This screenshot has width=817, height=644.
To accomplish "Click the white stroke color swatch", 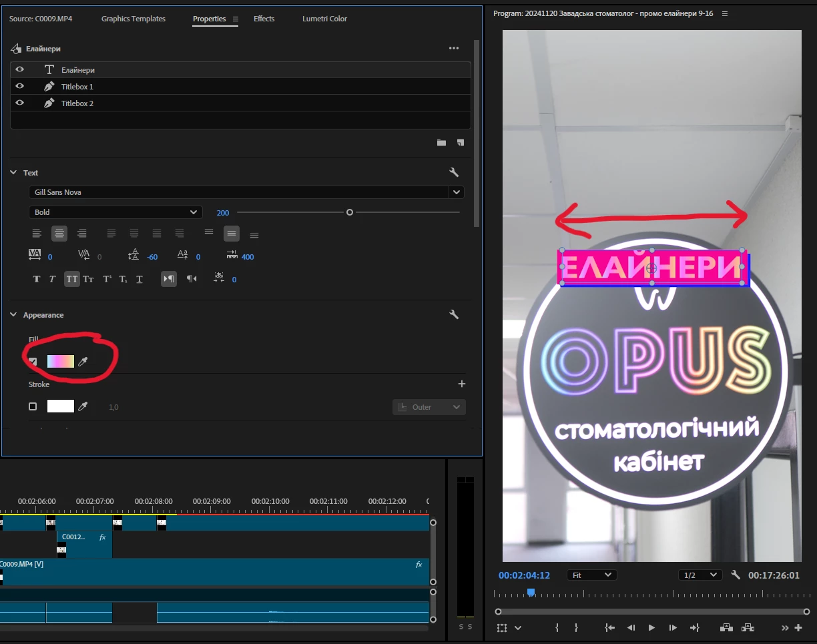I will 61,406.
